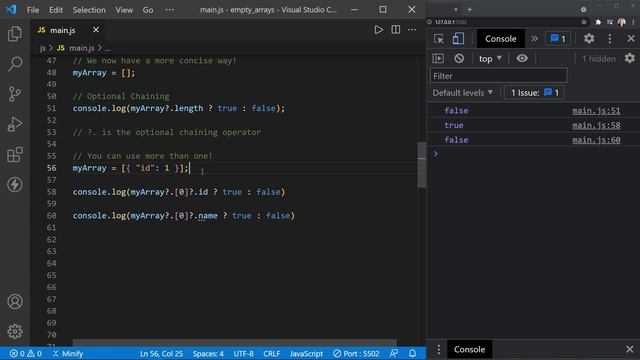Open DevTools settings gear
Viewport: 640px width, 360px height.
(x=589, y=39)
